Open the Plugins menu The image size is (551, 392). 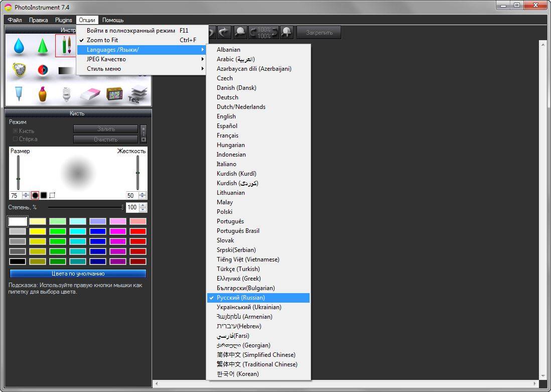(64, 20)
